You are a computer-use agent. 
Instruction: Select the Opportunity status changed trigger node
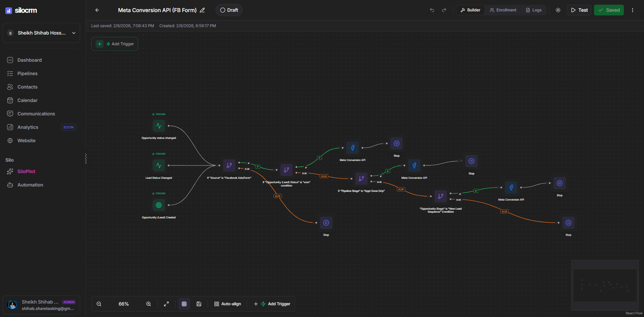(159, 126)
